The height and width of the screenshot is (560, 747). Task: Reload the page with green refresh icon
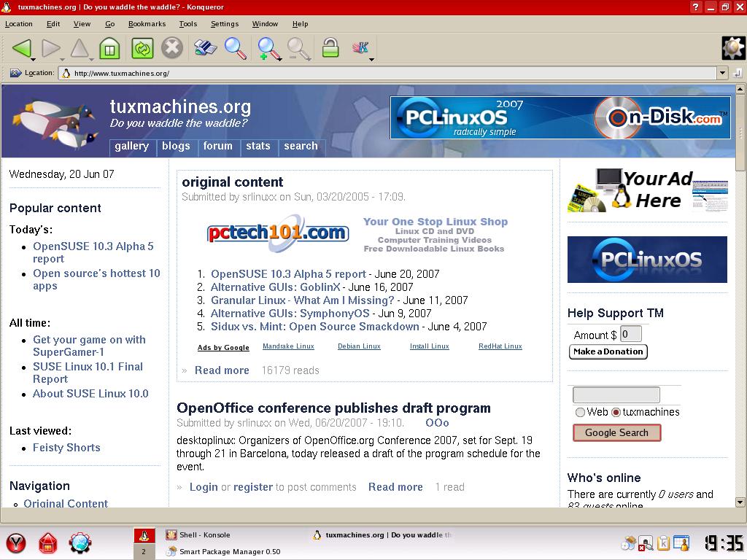pos(142,48)
